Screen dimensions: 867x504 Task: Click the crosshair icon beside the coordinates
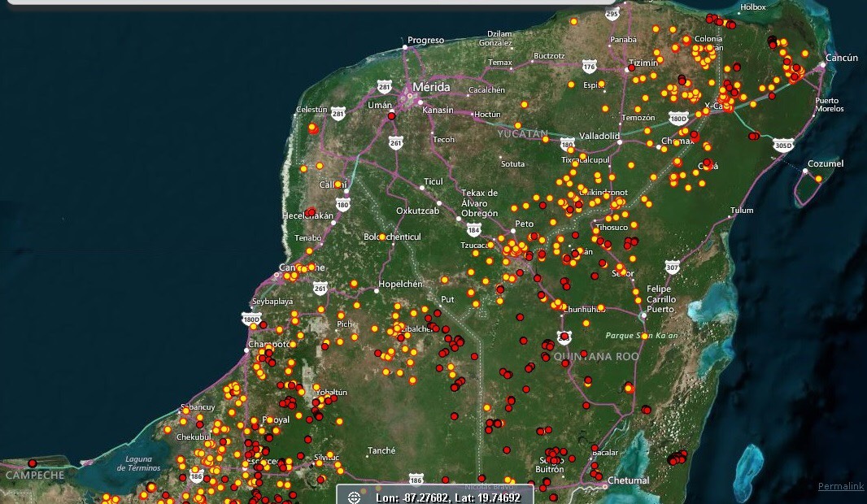[354, 497]
